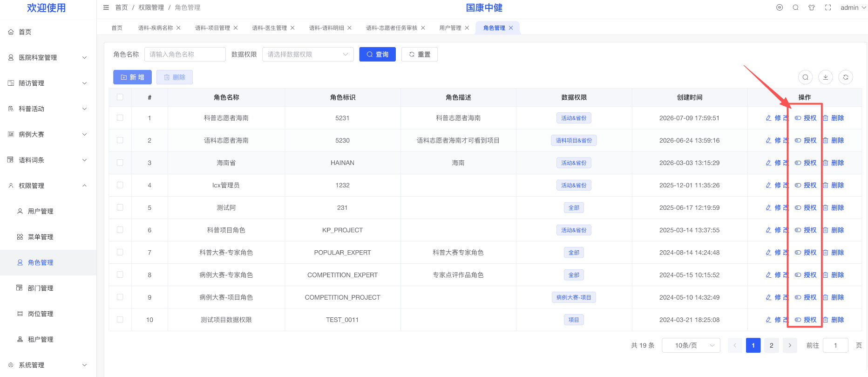Check the row 6 科普项目角色 checkbox
This screenshot has height=377, width=868.
point(120,230)
